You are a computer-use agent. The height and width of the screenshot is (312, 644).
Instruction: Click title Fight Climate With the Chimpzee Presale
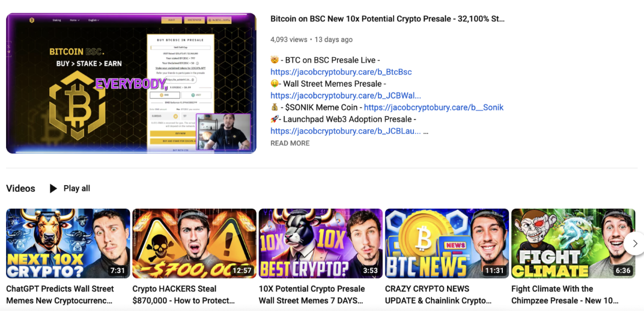(x=565, y=295)
